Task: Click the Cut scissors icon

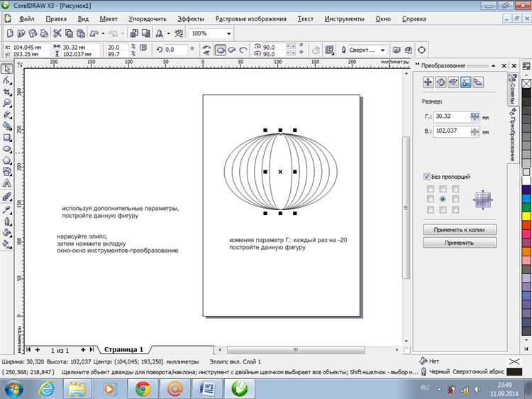Action: pos(57,33)
